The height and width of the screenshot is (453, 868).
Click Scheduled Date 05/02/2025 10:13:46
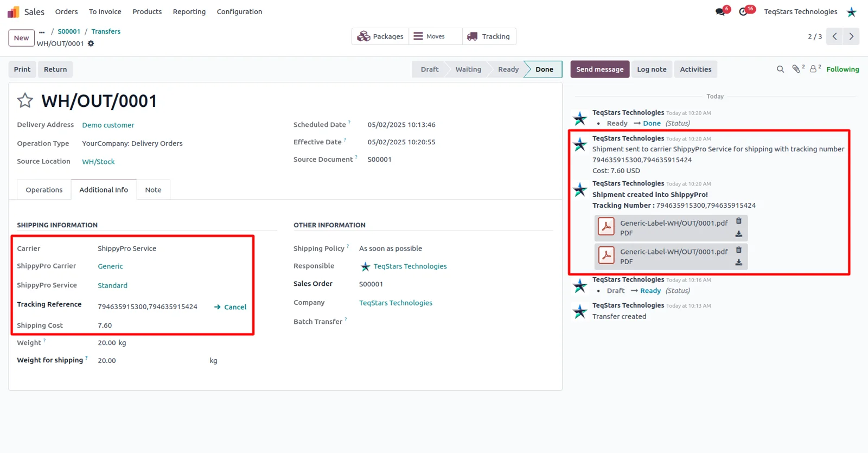coord(401,125)
